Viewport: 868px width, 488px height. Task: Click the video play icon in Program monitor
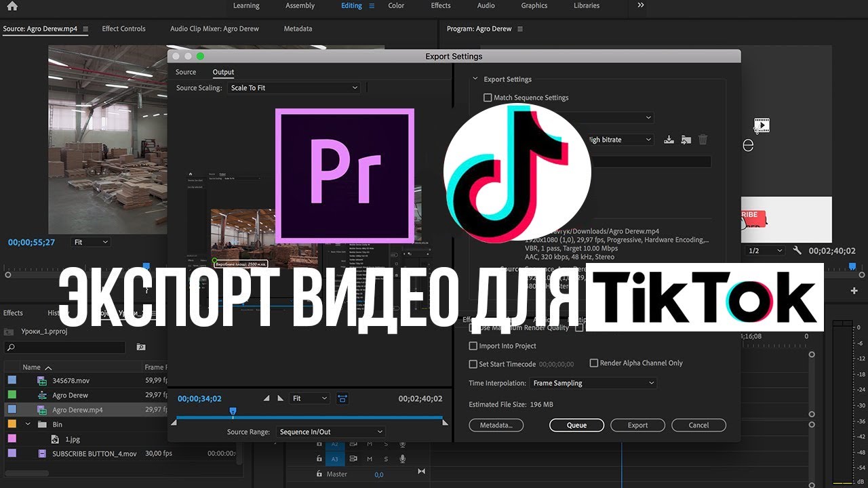762,125
